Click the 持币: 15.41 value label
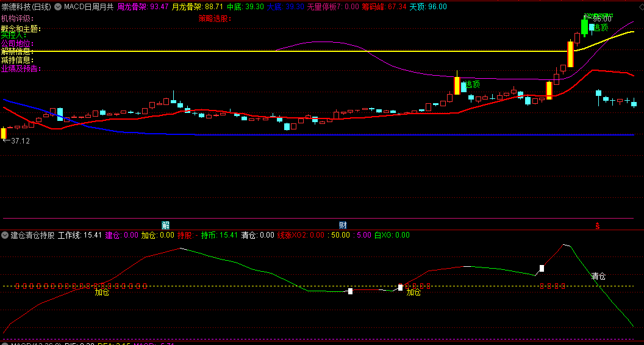Viewport: 644px width, 345px height. 220,235
